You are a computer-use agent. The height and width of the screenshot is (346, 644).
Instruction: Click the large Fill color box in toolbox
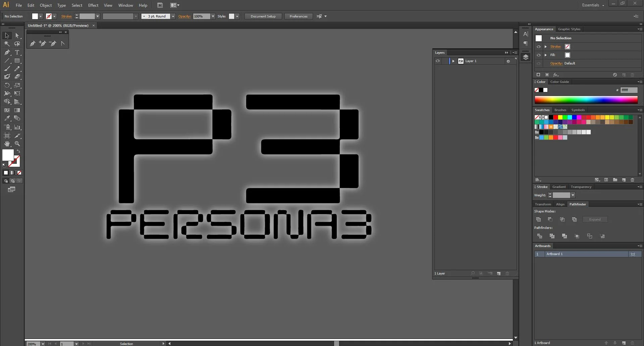click(x=8, y=155)
